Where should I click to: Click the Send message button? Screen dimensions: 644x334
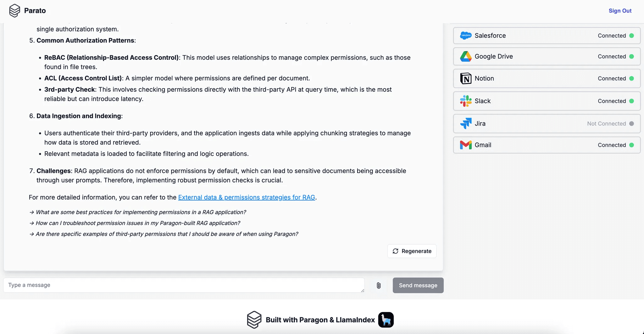pyautogui.click(x=418, y=285)
